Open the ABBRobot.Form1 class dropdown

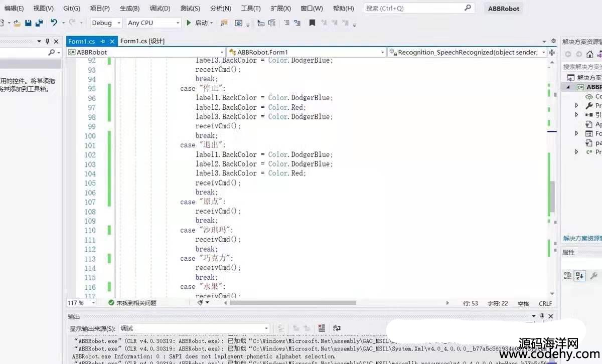pyautogui.click(x=307, y=52)
